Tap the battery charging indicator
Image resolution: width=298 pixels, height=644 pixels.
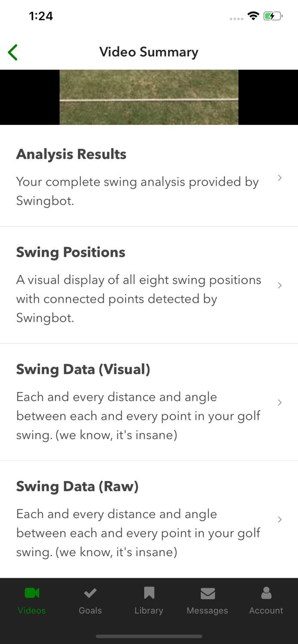click(x=272, y=15)
